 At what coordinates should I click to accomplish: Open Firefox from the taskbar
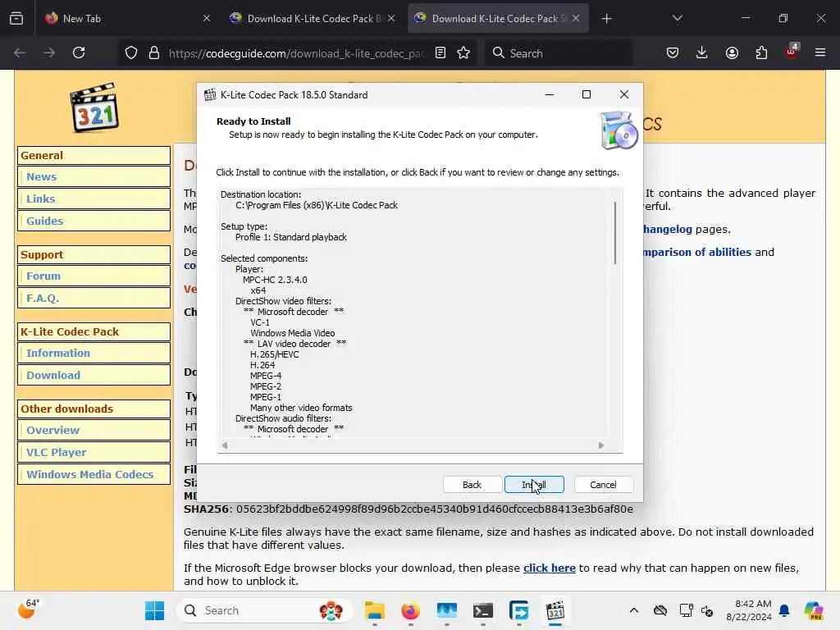[x=410, y=610]
